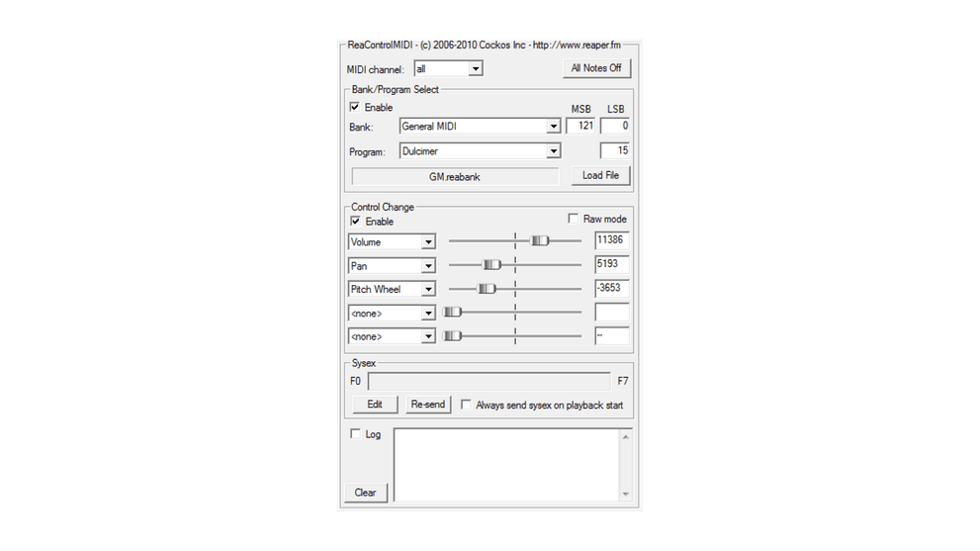Click the Volume slider handle
Viewport: 980px width, 551px height.
coord(540,240)
